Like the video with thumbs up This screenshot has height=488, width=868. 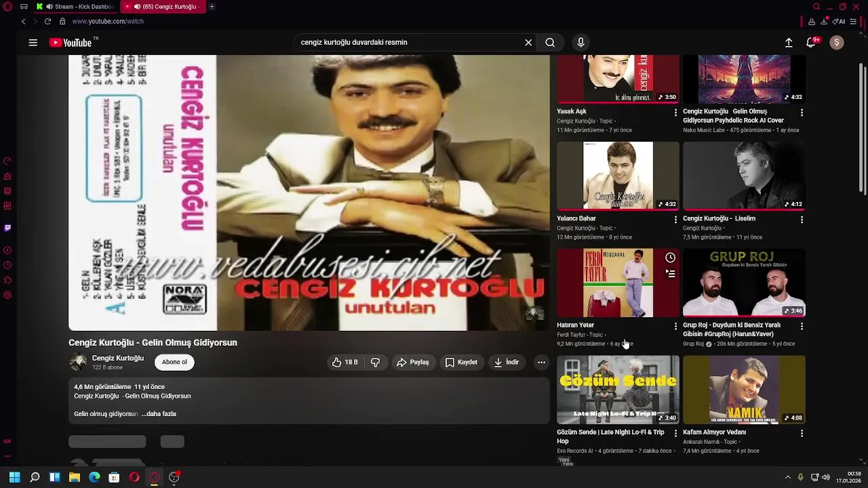344,363
